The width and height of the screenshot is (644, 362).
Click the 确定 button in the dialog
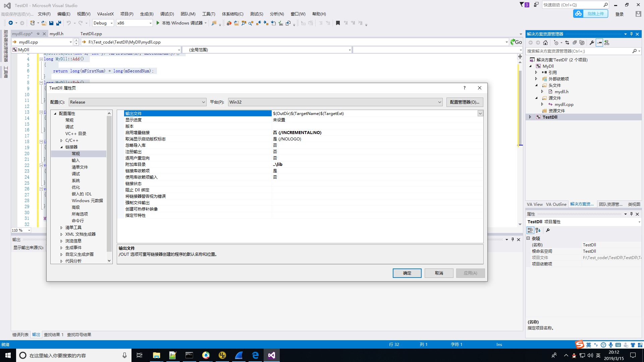pos(407,273)
